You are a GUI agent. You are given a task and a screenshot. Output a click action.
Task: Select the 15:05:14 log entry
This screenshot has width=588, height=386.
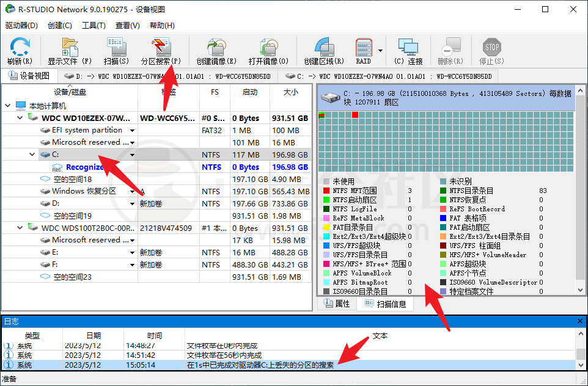[288, 365]
